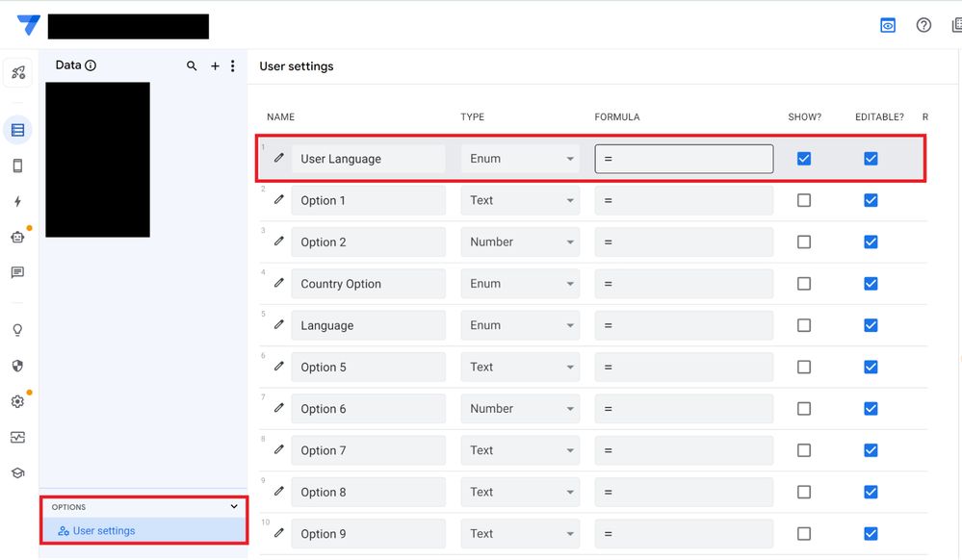Viewport: 962px width, 560px height.
Task: Enable Show for Country Option
Action: pos(804,284)
